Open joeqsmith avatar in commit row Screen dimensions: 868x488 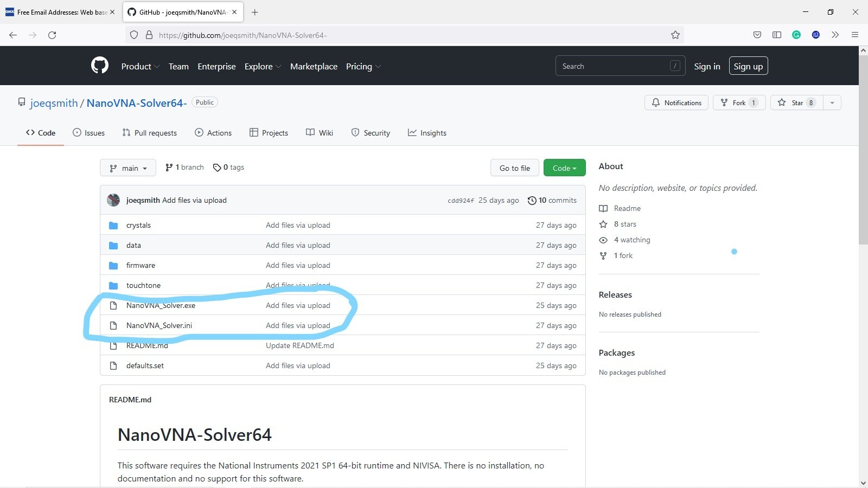point(113,200)
